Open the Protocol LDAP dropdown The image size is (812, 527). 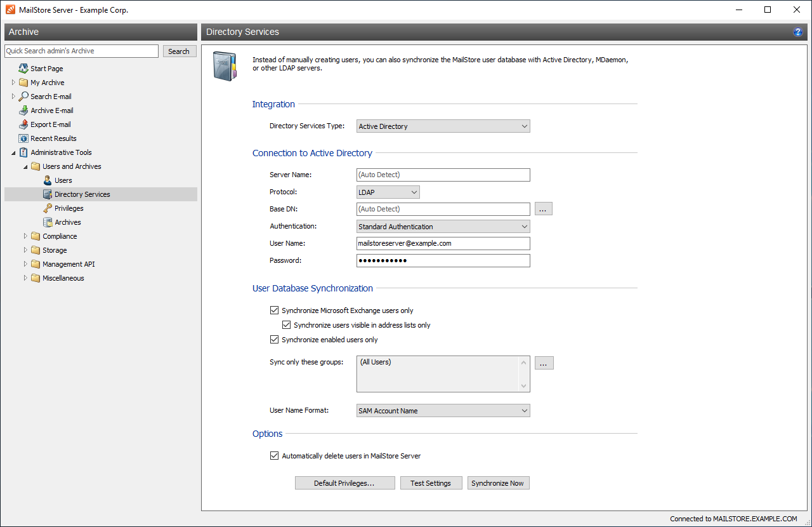388,192
